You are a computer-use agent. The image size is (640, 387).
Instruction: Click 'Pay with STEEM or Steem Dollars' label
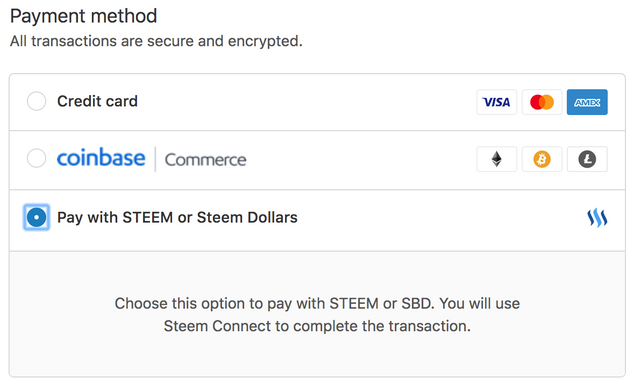pos(177,218)
